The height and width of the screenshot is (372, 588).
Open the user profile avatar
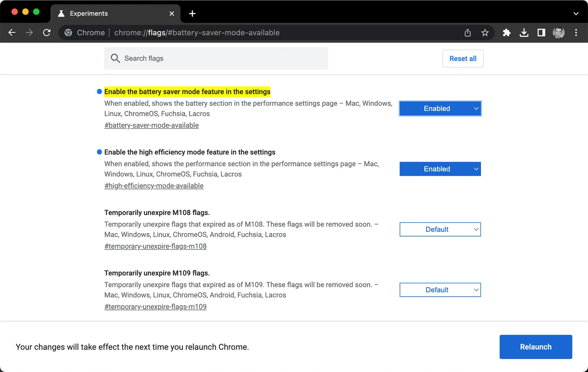pos(559,33)
